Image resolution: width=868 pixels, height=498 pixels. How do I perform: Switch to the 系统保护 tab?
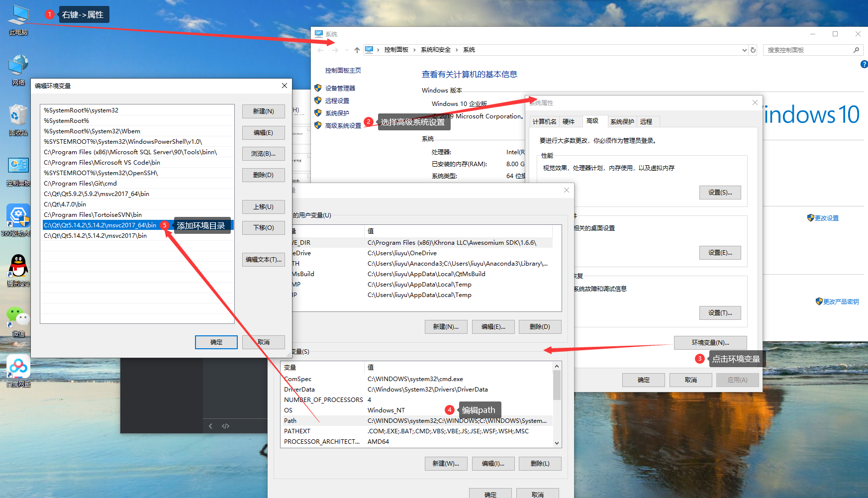click(x=622, y=121)
